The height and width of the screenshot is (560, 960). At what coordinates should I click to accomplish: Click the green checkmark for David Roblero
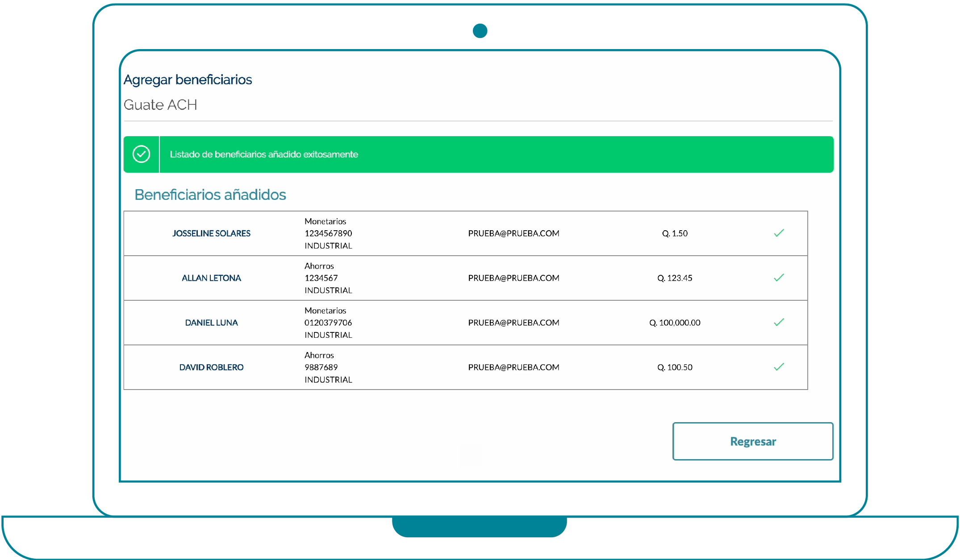[x=779, y=367]
